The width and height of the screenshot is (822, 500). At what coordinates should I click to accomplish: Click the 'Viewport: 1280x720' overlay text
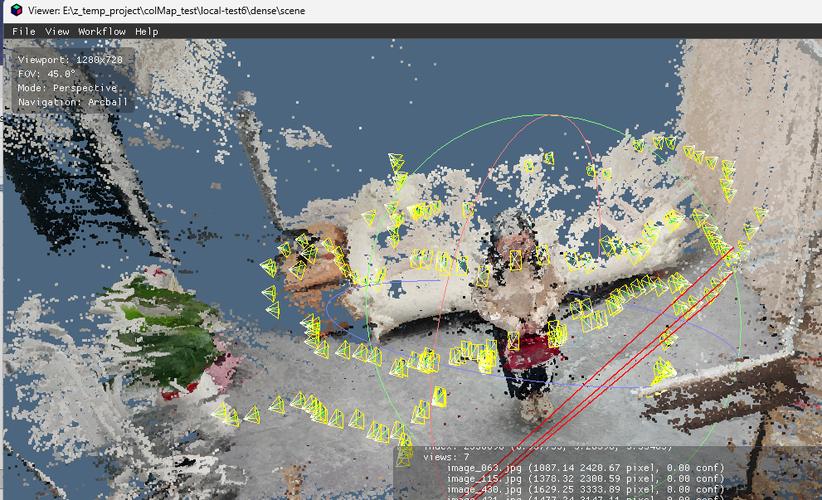coord(70,60)
